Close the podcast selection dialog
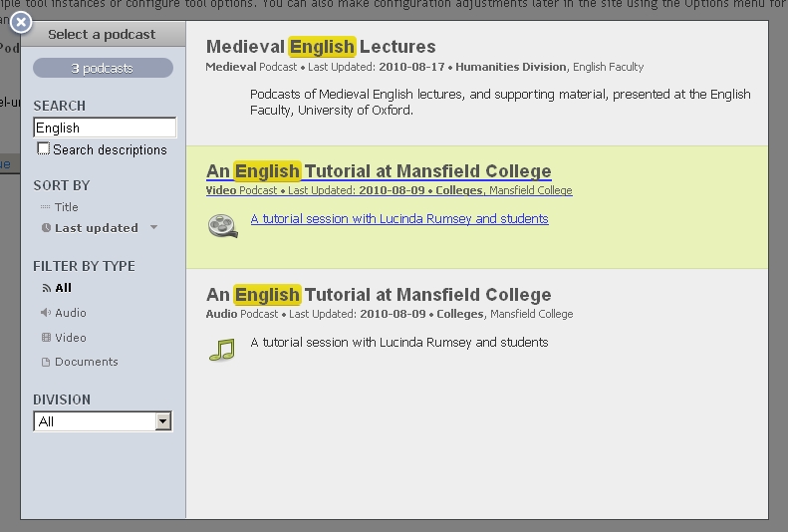 coord(21,21)
